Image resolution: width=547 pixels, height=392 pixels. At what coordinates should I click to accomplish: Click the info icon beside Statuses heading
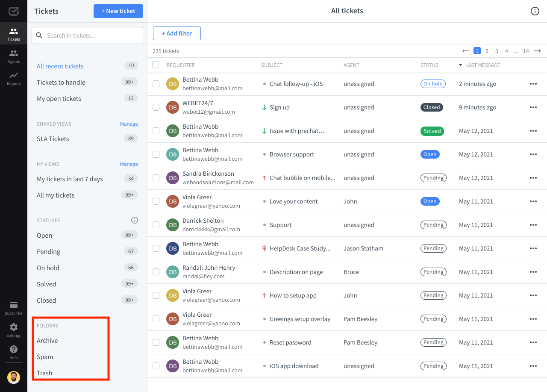(135, 221)
